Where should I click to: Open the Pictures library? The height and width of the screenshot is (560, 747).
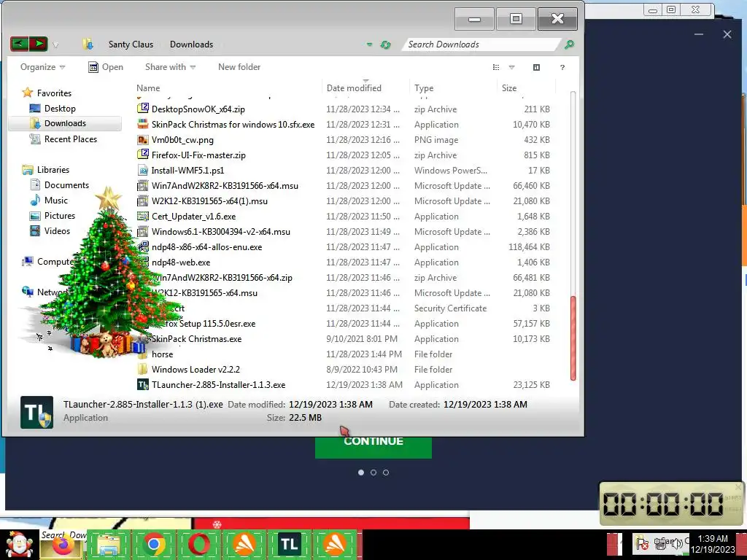[60, 216]
